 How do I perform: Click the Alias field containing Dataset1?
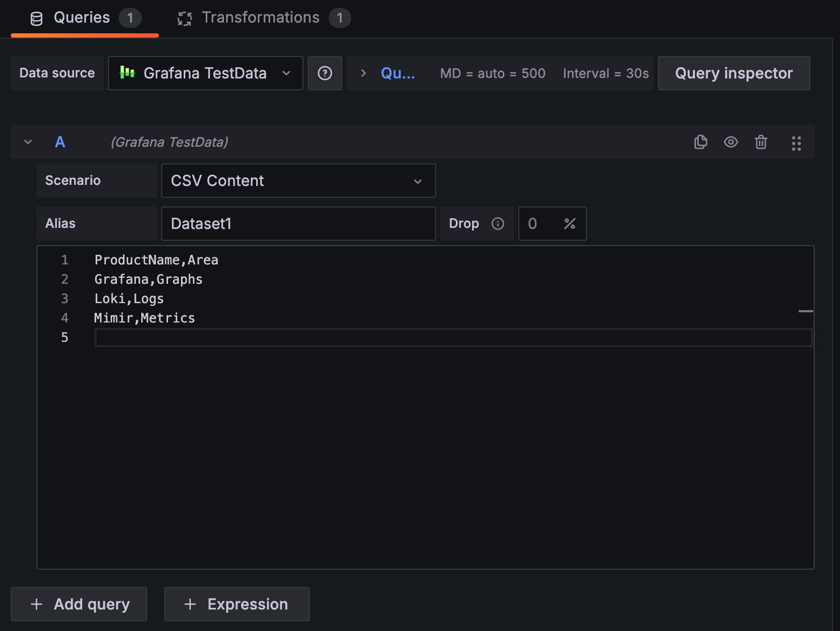click(299, 224)
